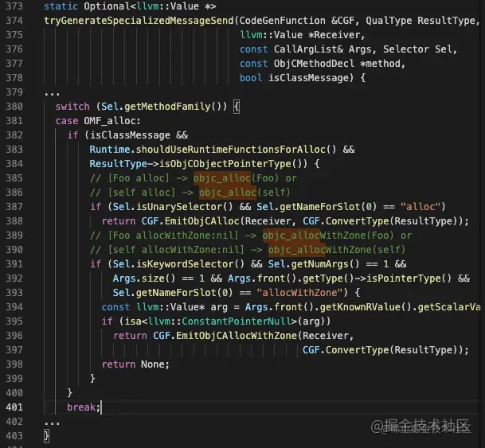Click highlighted 'objc_alloc' on line 386
The height and width of the screenshot is (448, 485).
tap(228, 193)
